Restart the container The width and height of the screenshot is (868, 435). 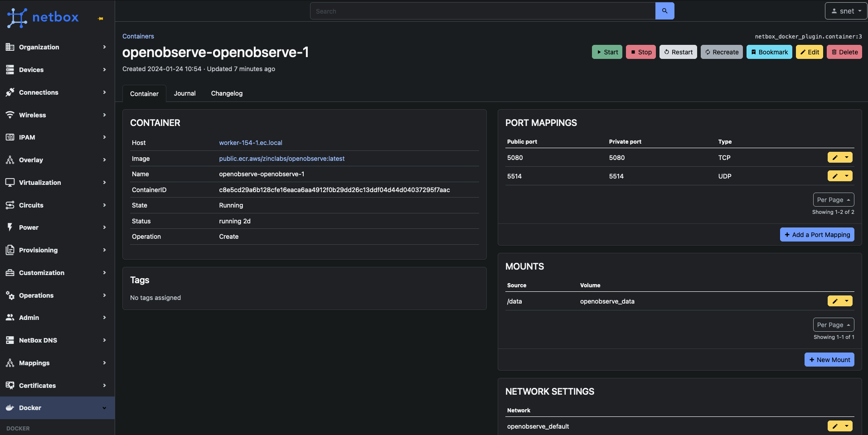(678, 52)
